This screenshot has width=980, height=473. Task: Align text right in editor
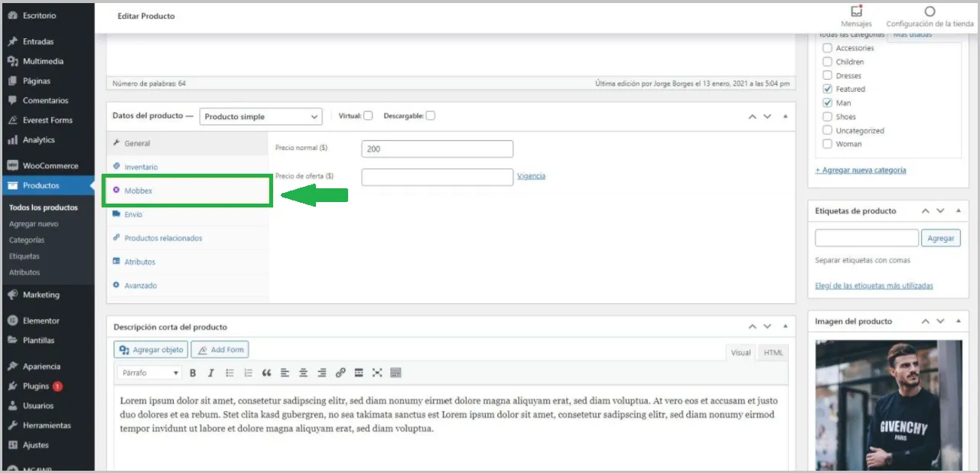[x=321, y=373]
